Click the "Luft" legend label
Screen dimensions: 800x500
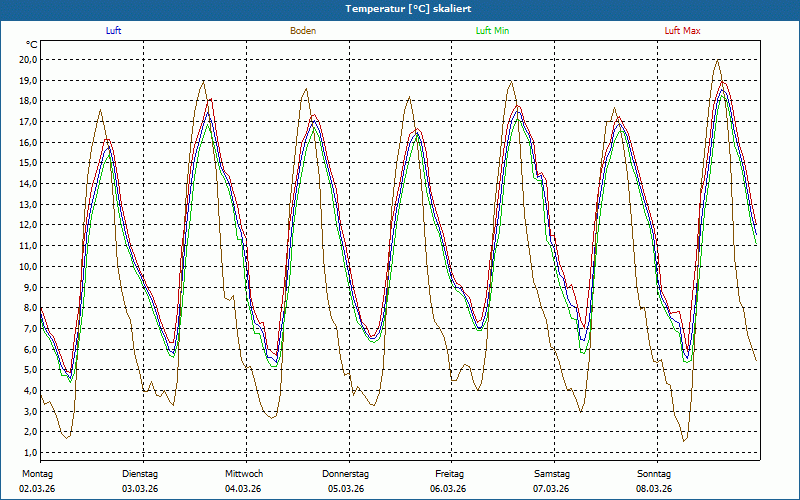click(114, 31)
